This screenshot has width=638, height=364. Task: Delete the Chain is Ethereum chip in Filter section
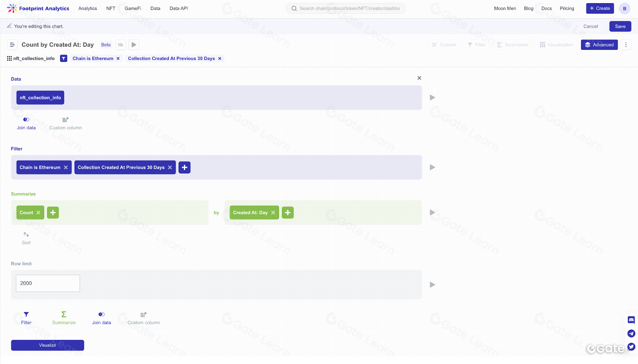click(66, 167)
